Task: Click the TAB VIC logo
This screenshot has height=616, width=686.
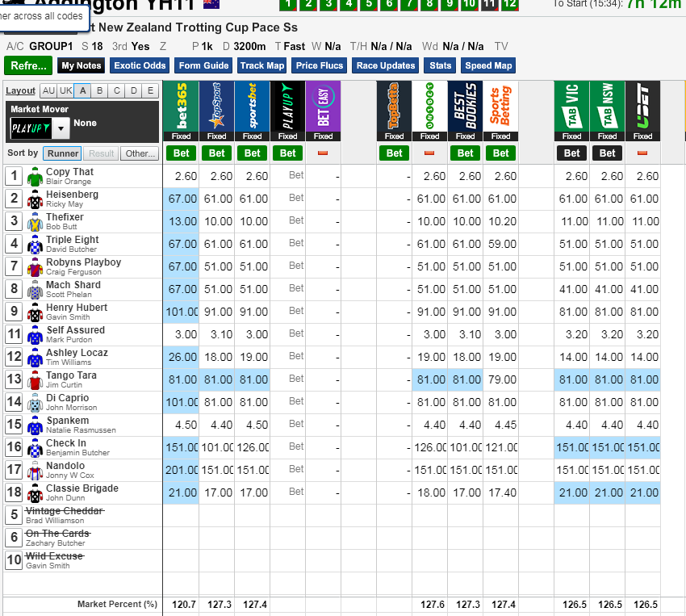Action: pos(572,106)
